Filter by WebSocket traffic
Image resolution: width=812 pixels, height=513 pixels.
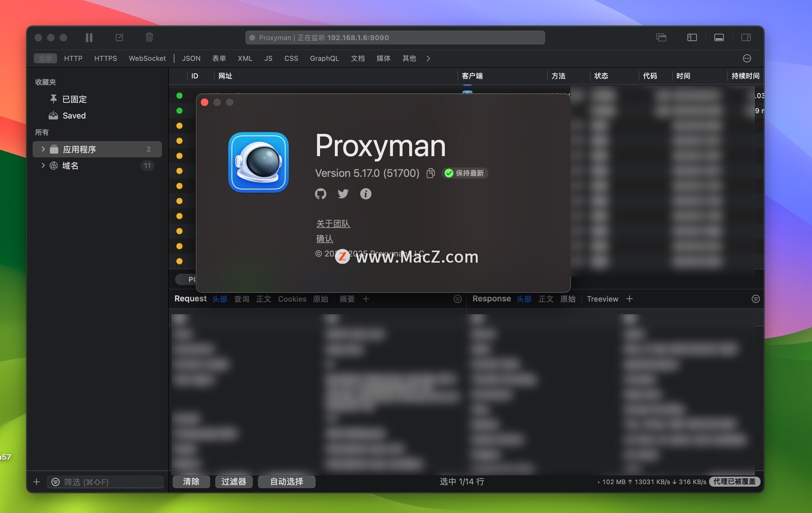coord(147,58)
